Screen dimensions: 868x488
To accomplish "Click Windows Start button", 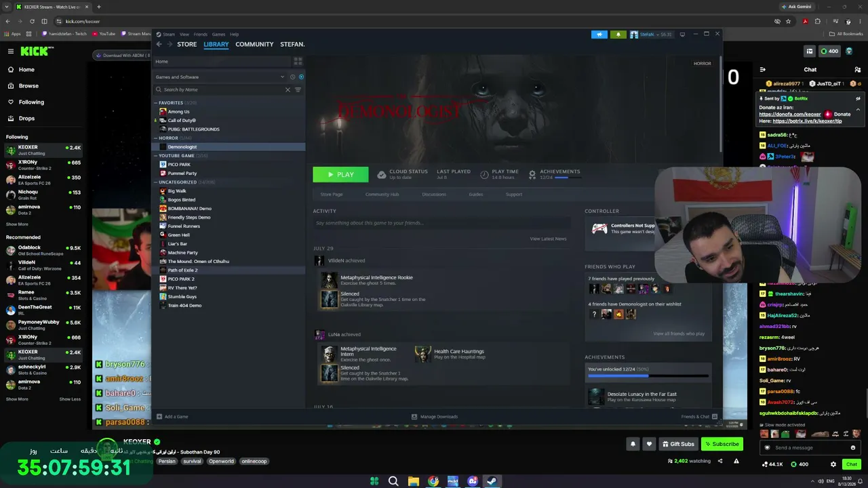I will [x=374, y=481].
